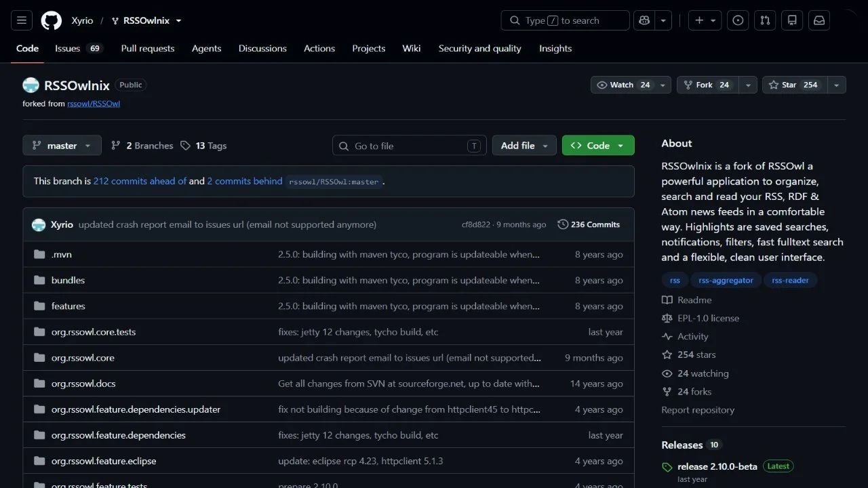868x488 pixels.
Task: Open commit cf8d822 hash link
Action: tap(477, 225)
